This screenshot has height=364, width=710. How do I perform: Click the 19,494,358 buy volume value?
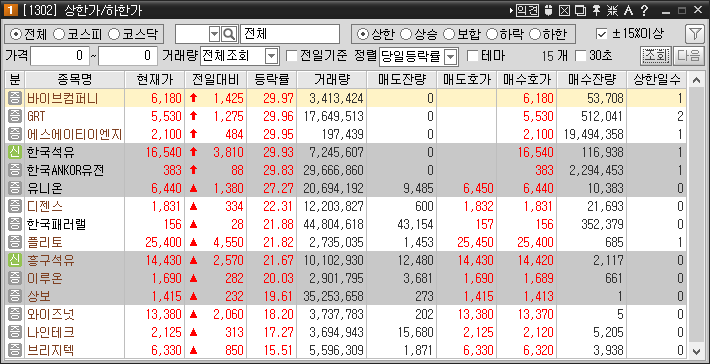point(594,134)
